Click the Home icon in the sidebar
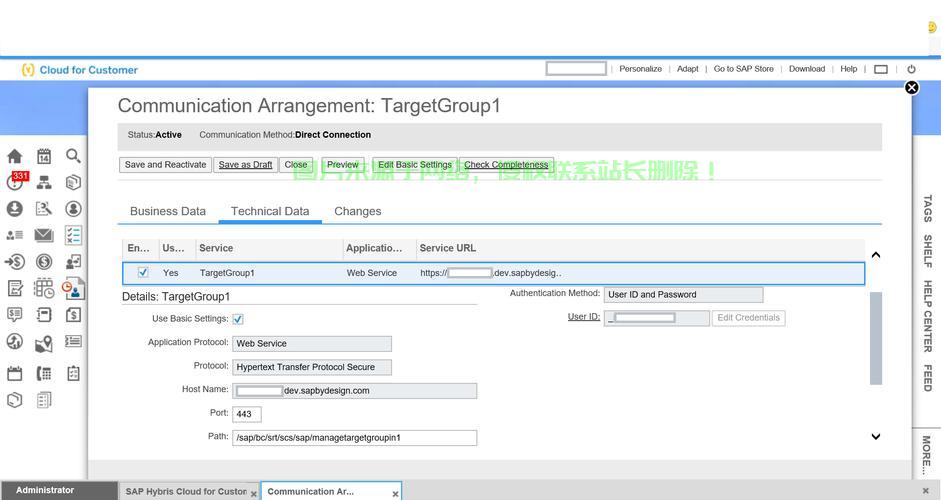 14,156
